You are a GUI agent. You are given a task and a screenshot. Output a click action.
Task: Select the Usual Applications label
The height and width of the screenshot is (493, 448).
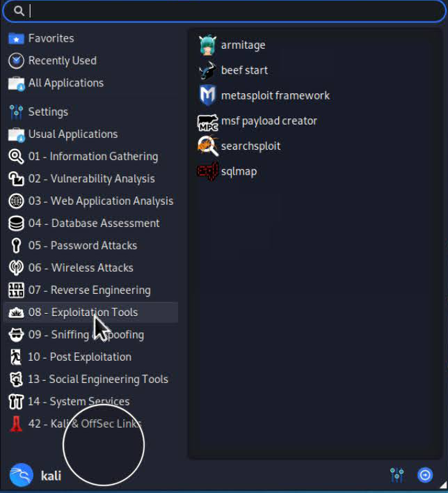73,134
